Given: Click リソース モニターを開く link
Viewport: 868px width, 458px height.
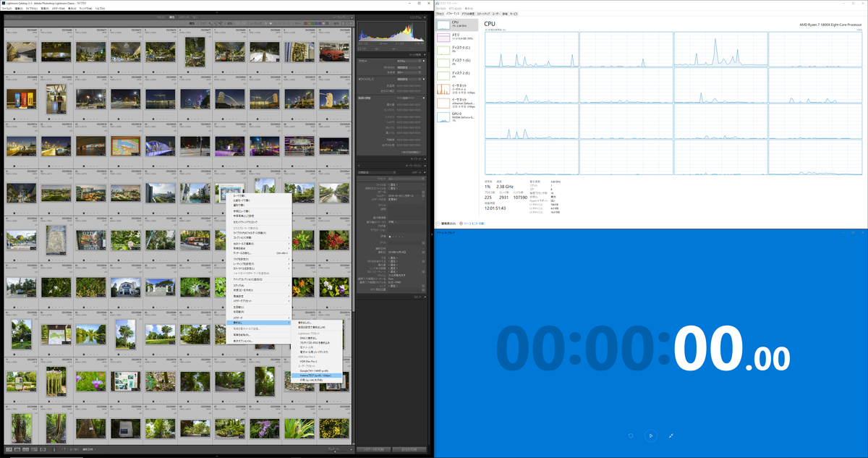Looking at the screenshot, I should point(473,224).
